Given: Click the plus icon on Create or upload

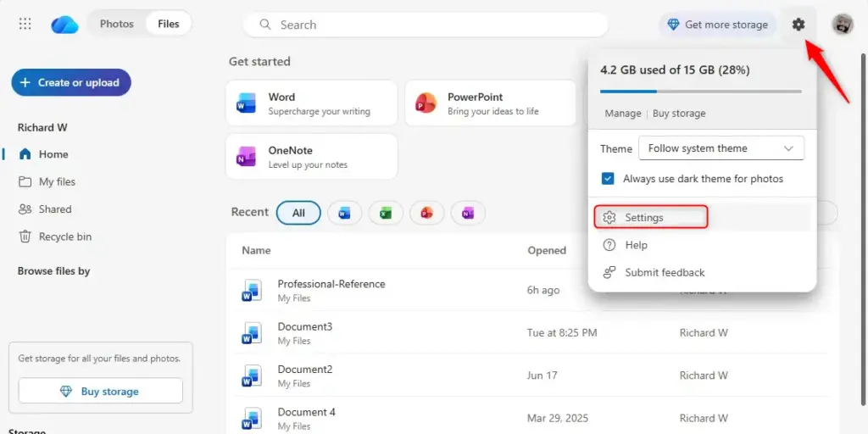Looking at the screenshot, I should pos(25,82).
